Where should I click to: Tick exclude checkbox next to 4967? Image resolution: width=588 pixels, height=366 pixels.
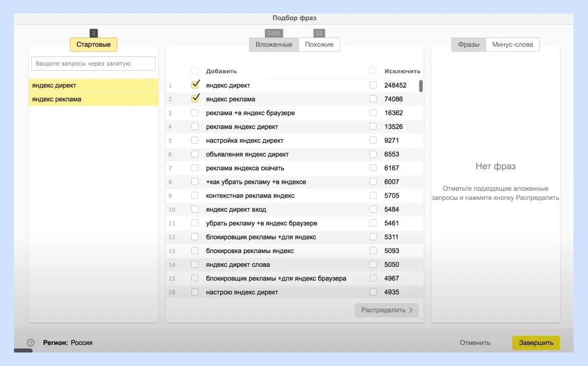[373, 278]
